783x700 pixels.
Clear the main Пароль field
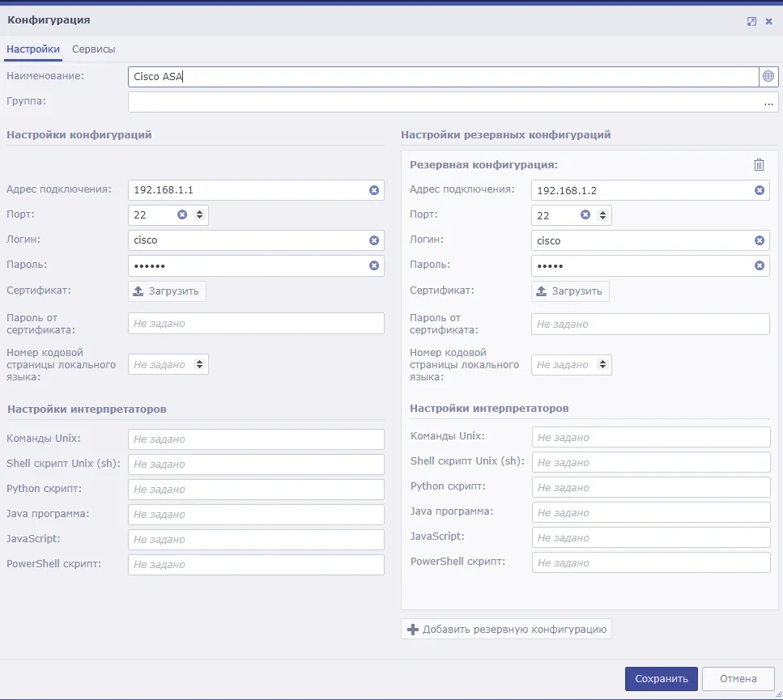coord(374,265)
